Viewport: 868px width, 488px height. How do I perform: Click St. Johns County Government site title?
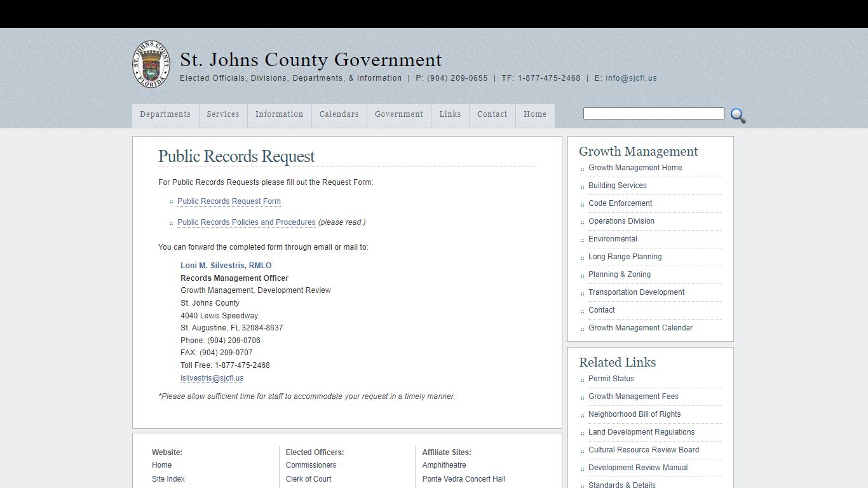click(x=311, y=60)
